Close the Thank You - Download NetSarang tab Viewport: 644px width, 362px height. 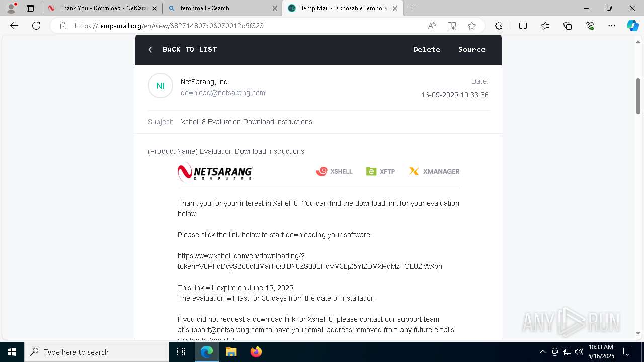(154, 8)
